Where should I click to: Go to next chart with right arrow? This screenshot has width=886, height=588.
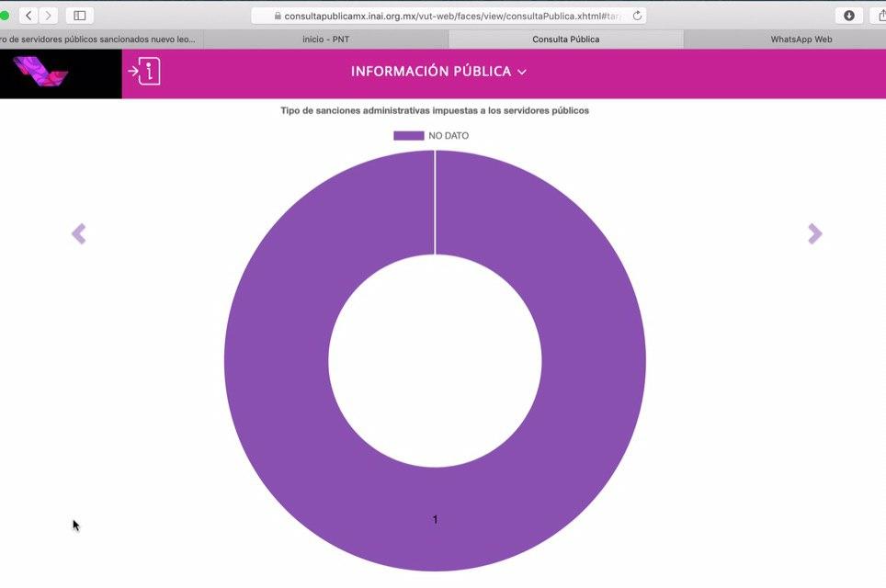(814, 234)
